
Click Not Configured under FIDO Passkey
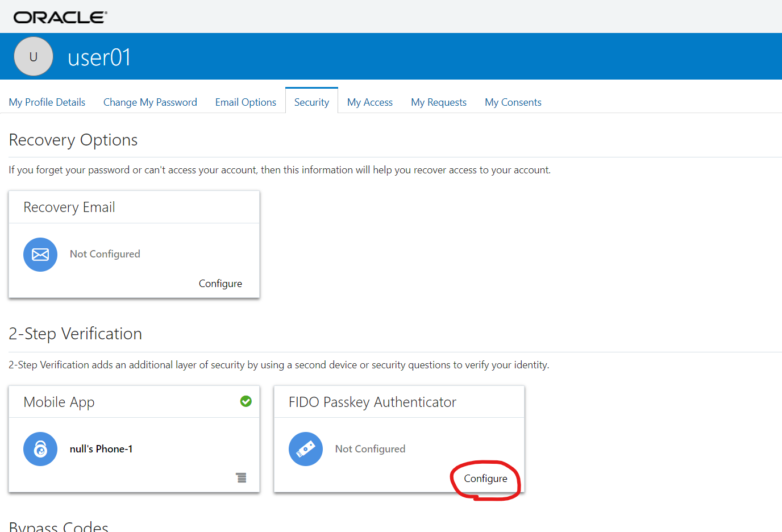point(371,449)
